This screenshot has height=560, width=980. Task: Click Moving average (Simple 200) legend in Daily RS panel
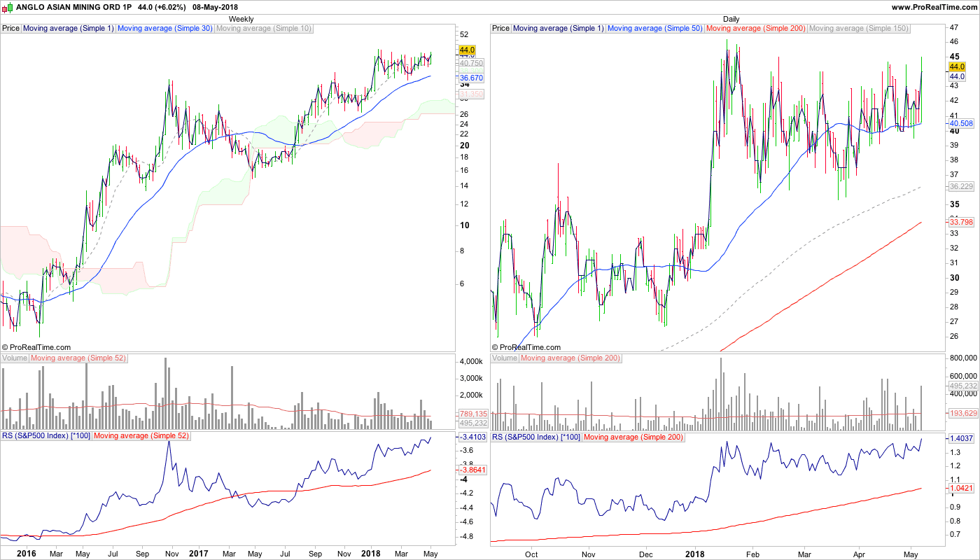(x=633, y=437)
